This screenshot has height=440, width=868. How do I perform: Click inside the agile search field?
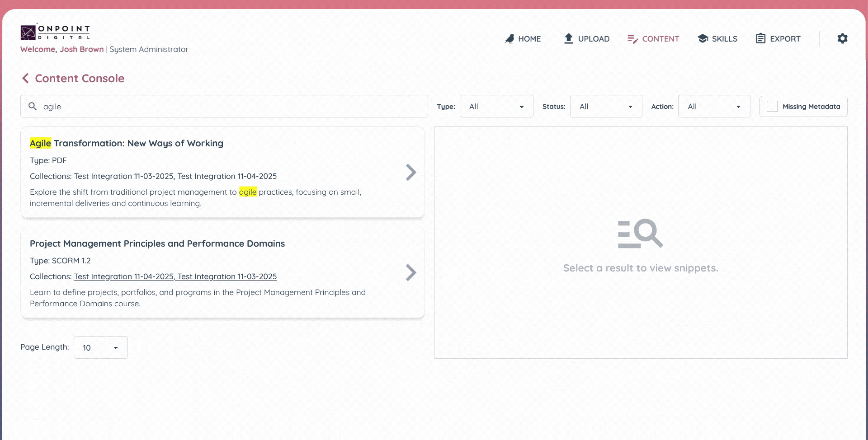coord(181,106)
